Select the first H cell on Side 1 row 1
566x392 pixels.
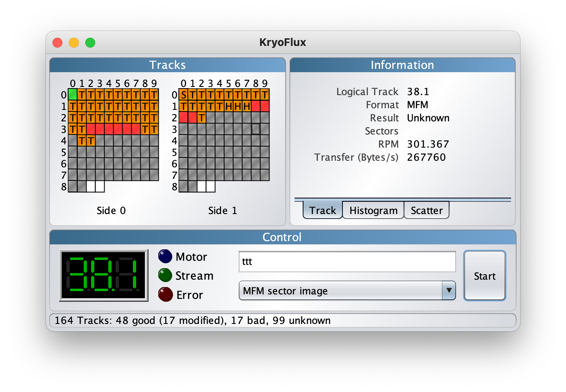[x=228, y=106]
